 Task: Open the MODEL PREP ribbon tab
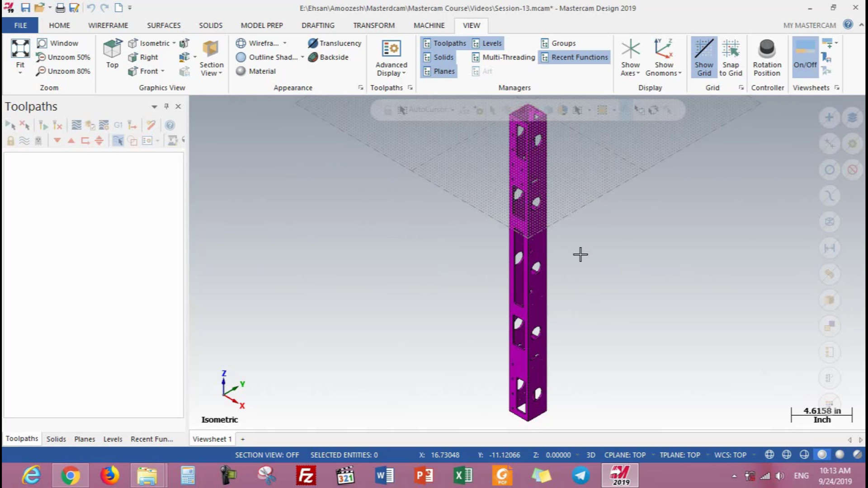pos(262,25)
